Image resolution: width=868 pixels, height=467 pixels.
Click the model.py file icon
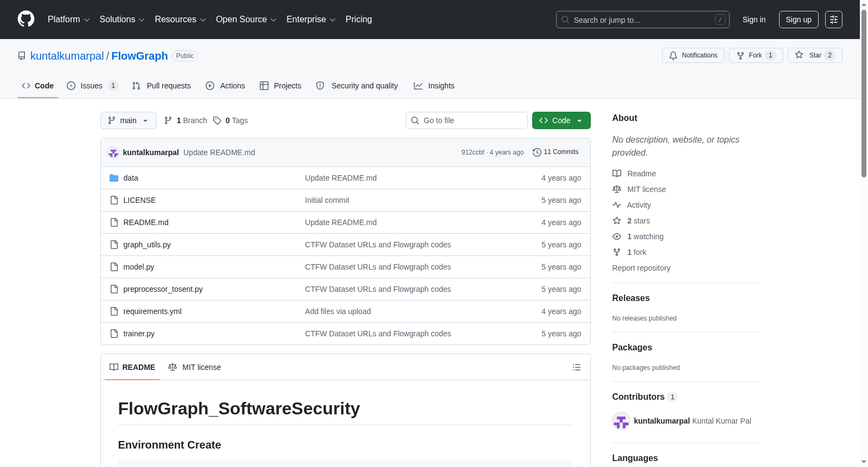114,267
